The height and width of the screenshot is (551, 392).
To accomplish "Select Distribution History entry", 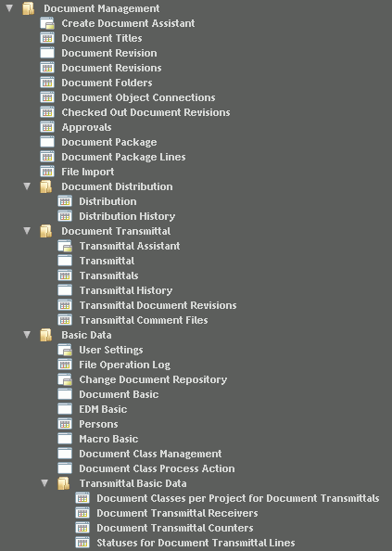I will click(127, 216).
